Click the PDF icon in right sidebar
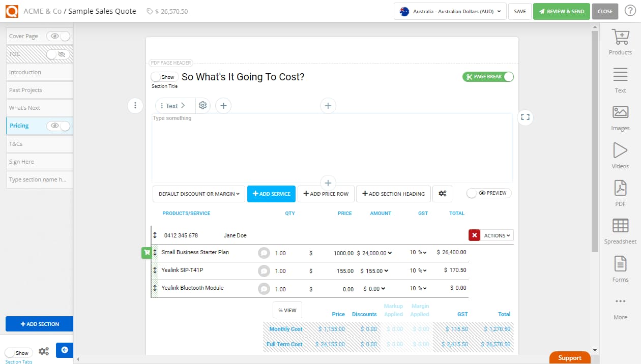This screenshot has height=364, width=641. [620, 189]
